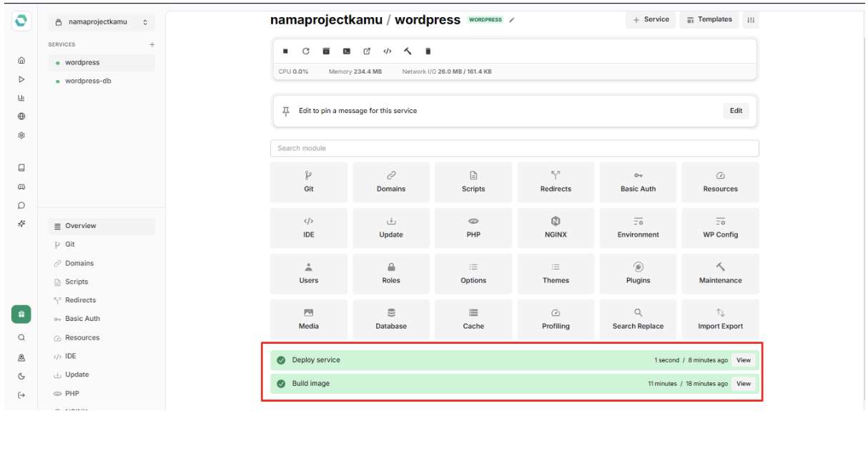Screen dimensions: 868x456
Task: Open the Import Export module tile
Action: point(720,319)
